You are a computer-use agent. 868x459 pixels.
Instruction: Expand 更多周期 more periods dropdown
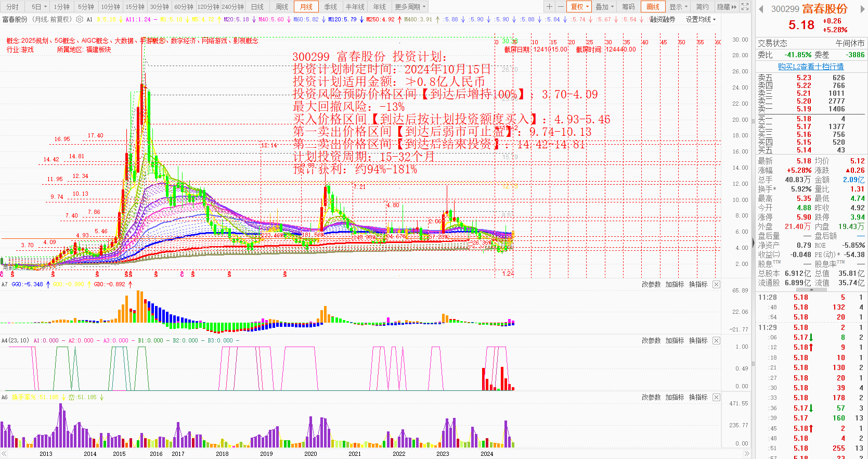point(410,7)
